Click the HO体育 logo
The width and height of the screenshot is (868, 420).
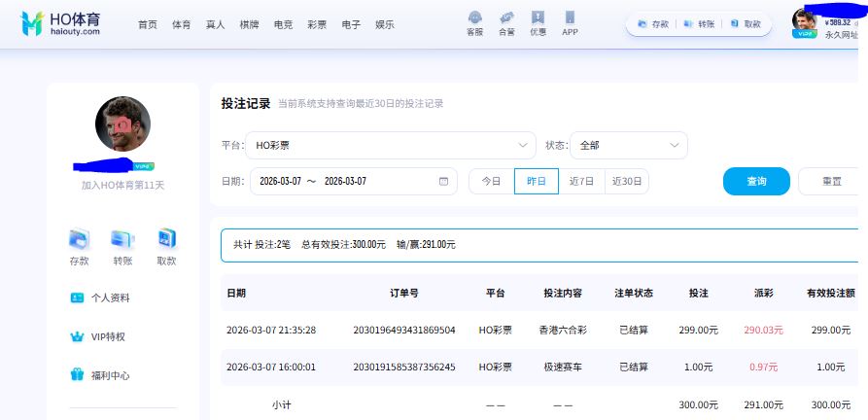[x=60, y=24]
